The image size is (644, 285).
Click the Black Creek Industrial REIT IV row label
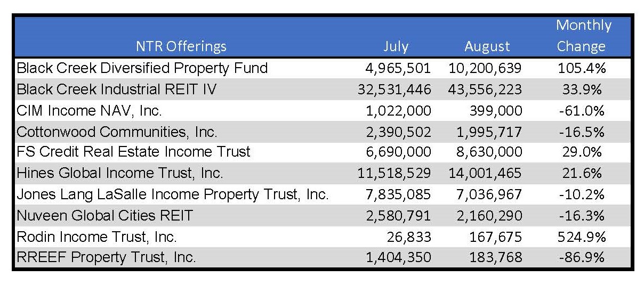[117, 89]
